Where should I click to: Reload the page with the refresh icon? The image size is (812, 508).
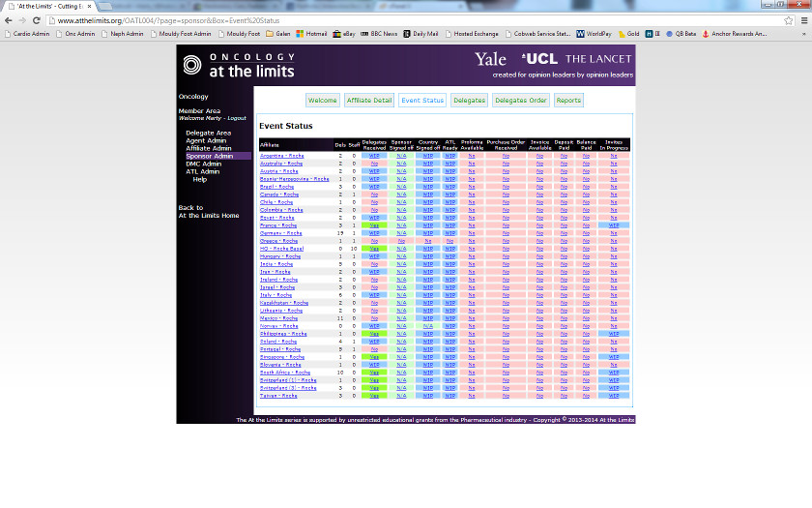(37, 20)
